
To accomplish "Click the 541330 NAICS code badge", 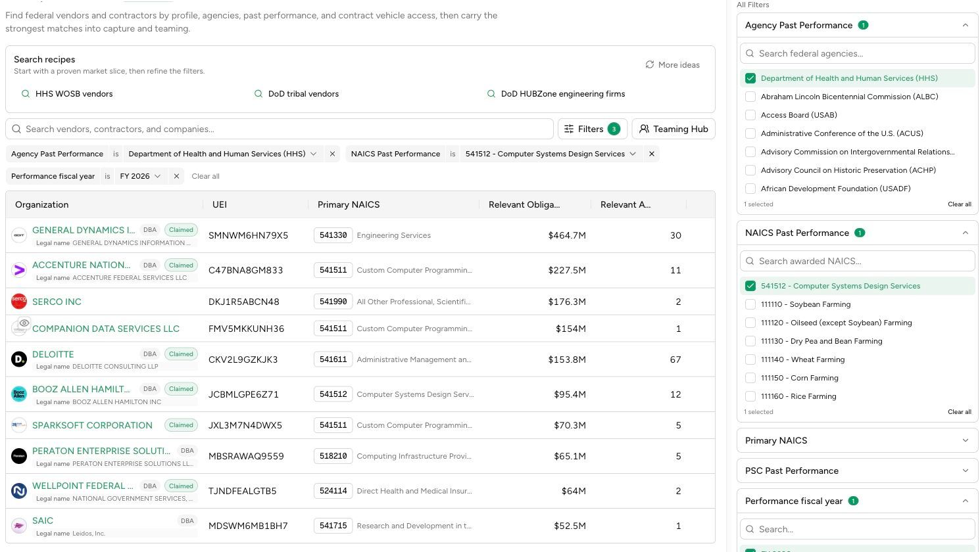I will (333, 235).
